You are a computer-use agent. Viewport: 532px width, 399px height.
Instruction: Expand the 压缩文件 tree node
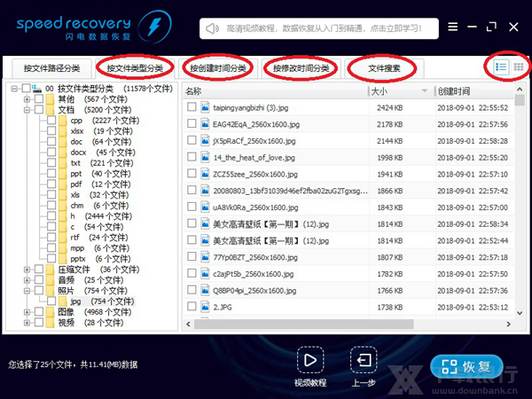[x=27, y=270]
